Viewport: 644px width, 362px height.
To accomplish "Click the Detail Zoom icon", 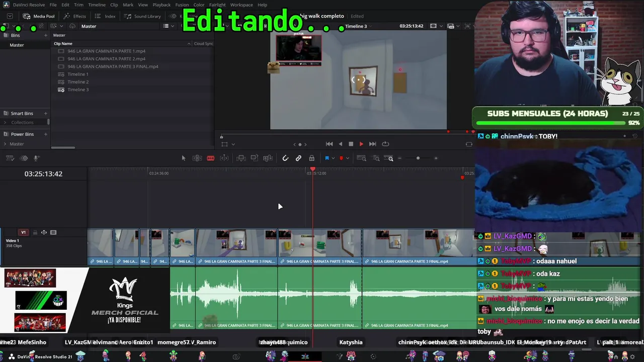I will [x=376, y=158].
